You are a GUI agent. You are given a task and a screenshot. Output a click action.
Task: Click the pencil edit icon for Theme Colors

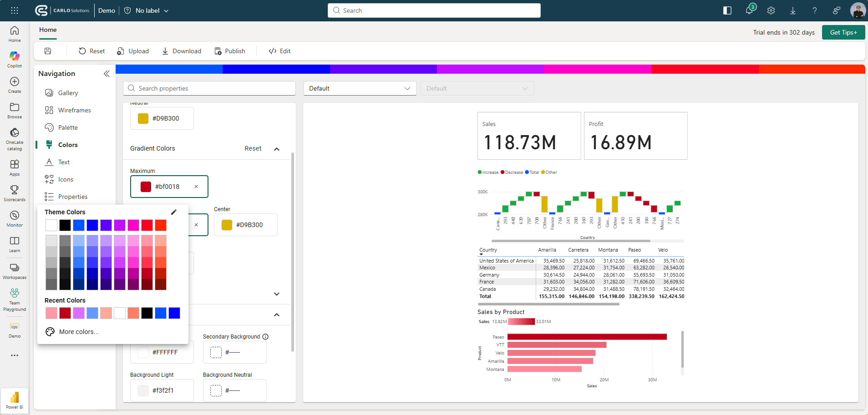coord(173,212)
